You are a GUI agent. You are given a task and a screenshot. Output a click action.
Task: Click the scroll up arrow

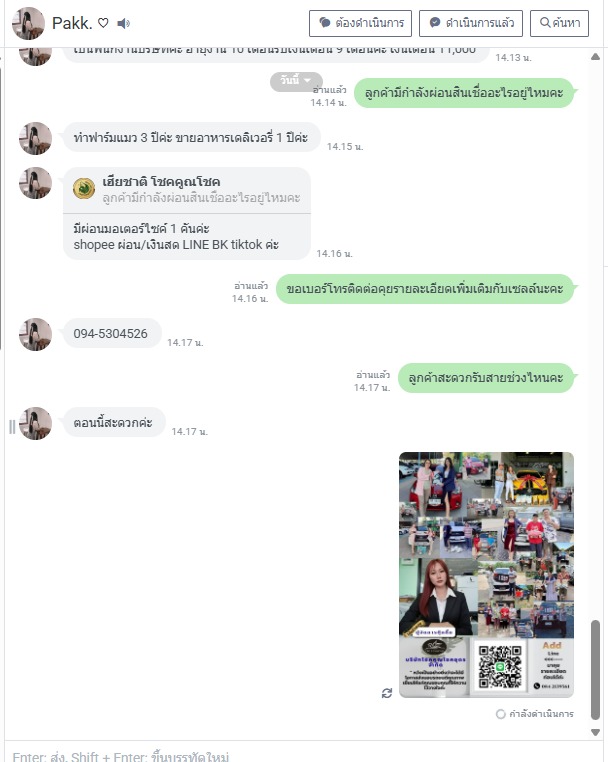595,57
